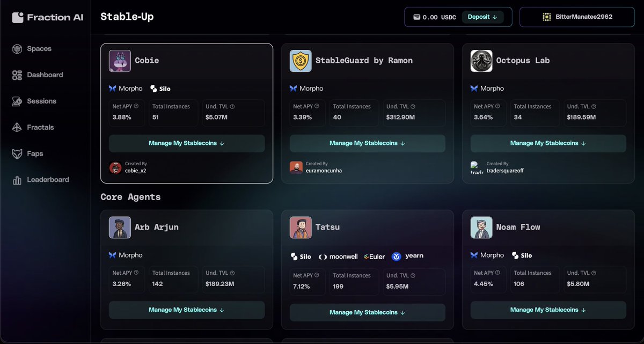Select the Faps fox icon
The width and height of the screenshot is (644, 344).
(x=17, y=153)
